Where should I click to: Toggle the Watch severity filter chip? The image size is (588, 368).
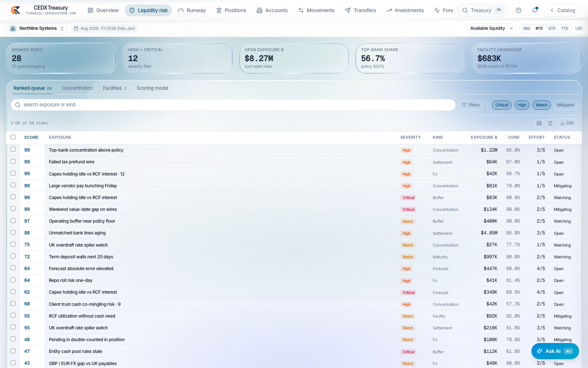click(x=541, y=105)
